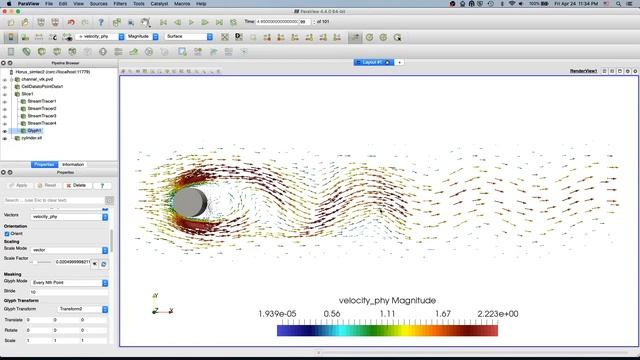Toggle visibility eye for StreamTracer1
This screenshot has width=640, height=360.
[4, 102]
